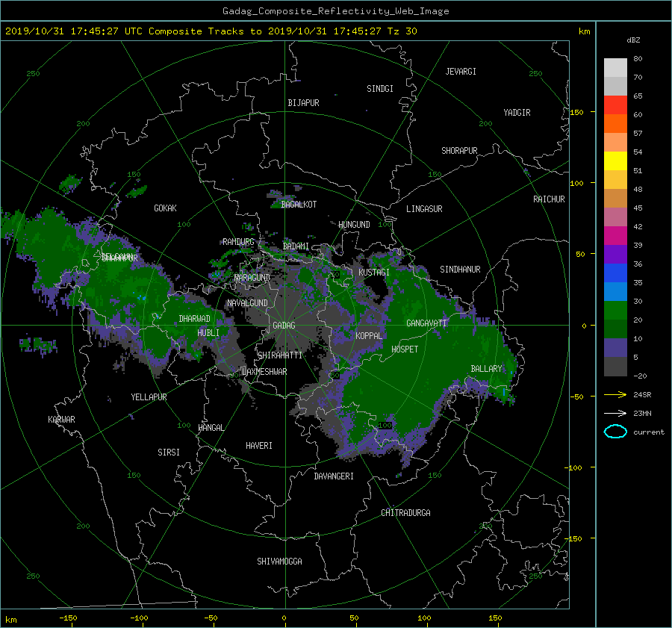Click the HOSPET city label
Viewport: 672px width, 628px height.
point(405,349)
